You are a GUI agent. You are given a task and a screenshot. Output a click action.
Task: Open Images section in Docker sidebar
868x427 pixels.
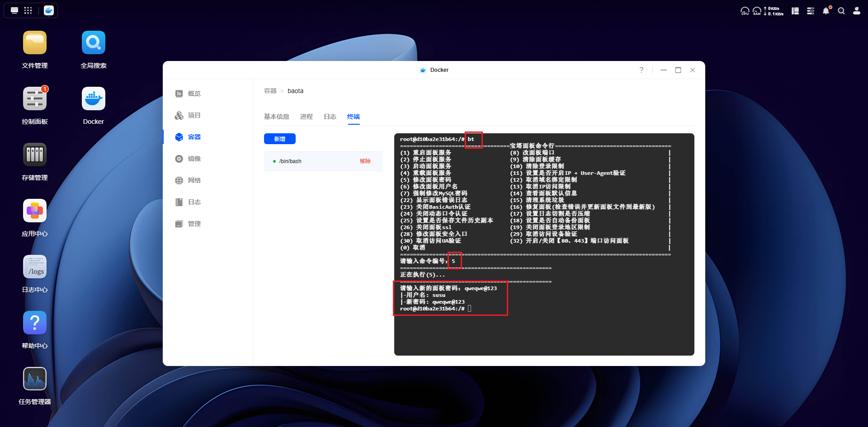(x=194, y=159)
